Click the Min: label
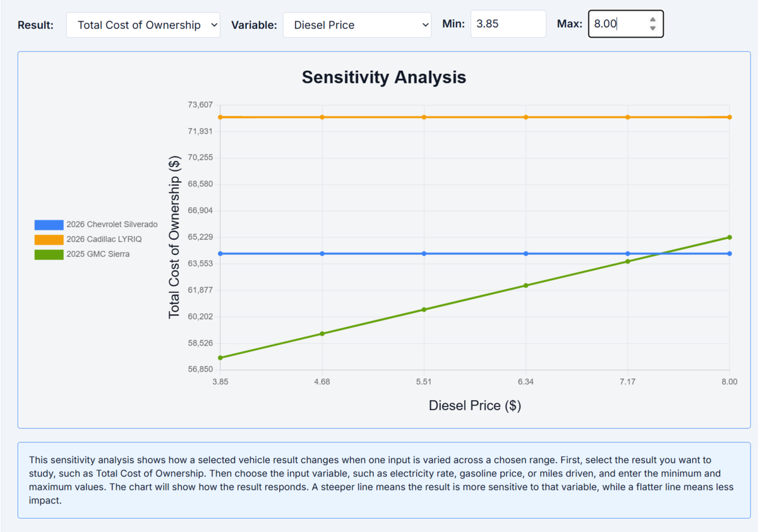 click(454, 24)
